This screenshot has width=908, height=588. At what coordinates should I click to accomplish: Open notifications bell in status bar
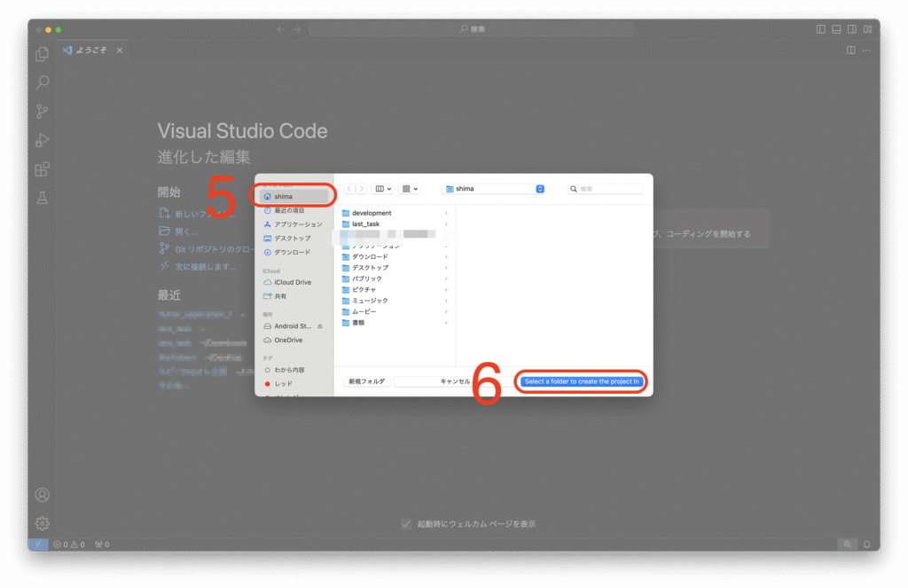click(x=867, y=545)
